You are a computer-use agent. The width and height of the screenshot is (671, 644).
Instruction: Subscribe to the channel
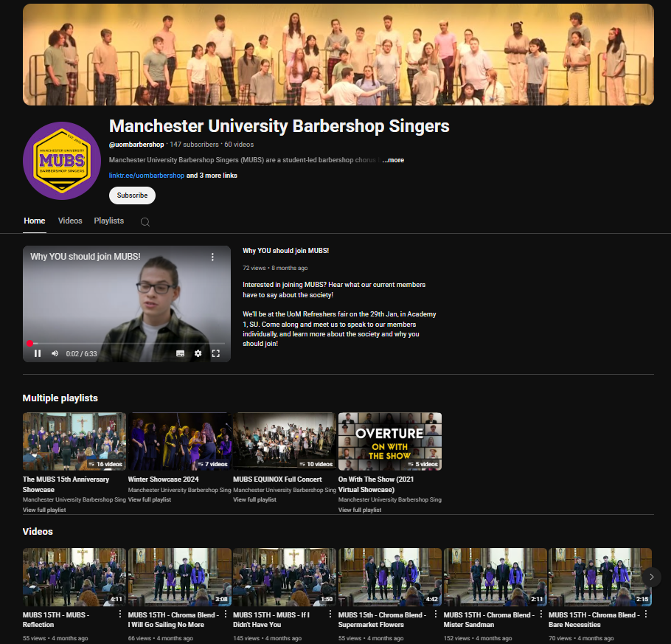[132, 195]
